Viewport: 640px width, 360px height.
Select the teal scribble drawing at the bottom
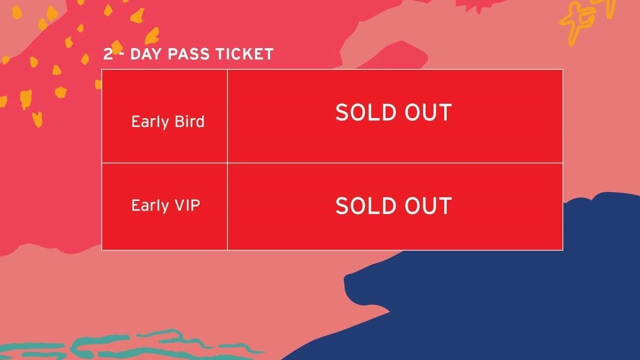tap(131, 346)
